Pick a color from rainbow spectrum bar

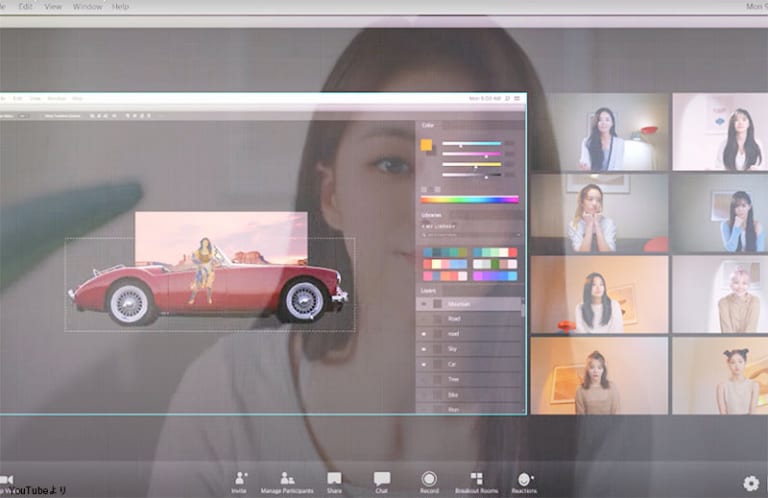pyautogui.click(x=469, y=199)
